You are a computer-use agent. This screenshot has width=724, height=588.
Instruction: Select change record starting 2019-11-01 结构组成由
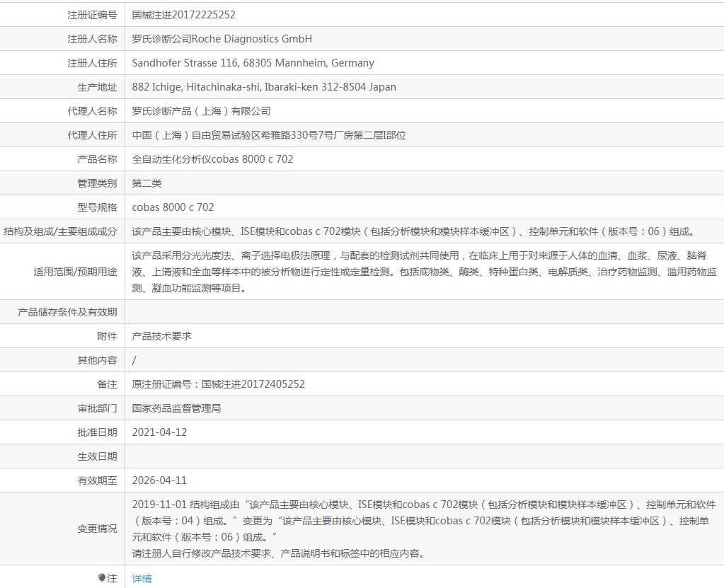tap(424, 529)
